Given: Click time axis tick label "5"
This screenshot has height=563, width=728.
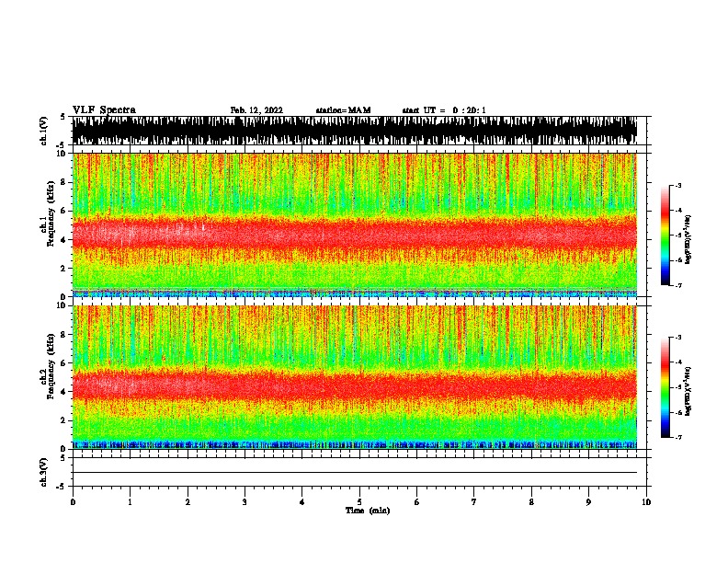Looking at the screenshot, I should click(359, 502).
